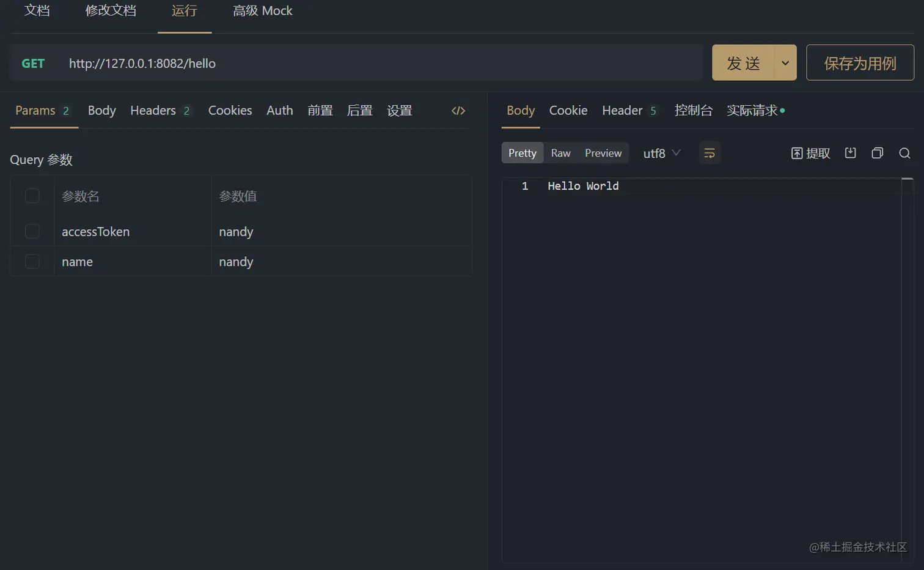Screen dimensions: 924x570
Task: Select the 前置 pre-processor tab
Action: tap(320, 111)
